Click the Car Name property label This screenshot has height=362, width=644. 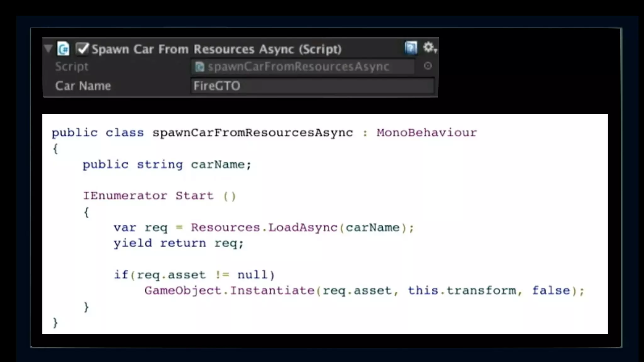click(83, 86)
